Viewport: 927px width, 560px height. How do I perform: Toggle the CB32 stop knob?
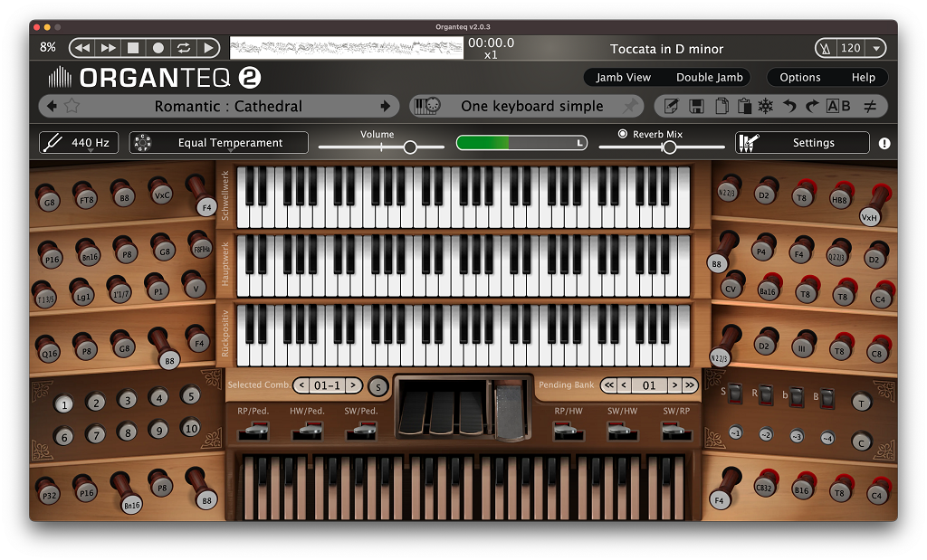click(764, 488)
